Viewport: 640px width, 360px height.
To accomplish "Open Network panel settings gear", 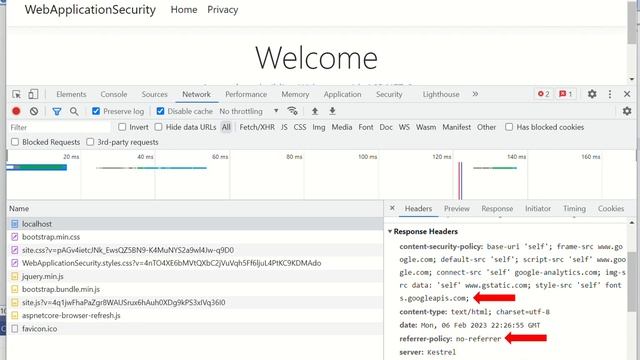I will click(x=627, y=111).
